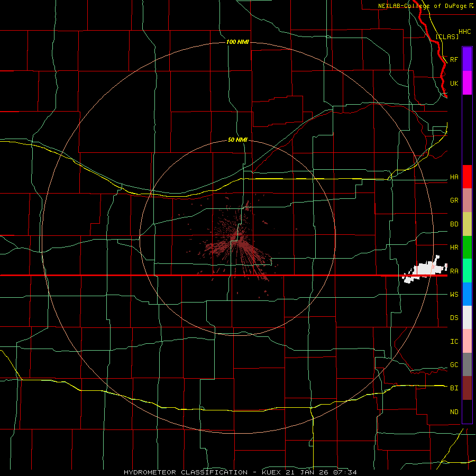Pick the white DS legend swatch
Image resolution: width=476 pixels, height=476 pixels.
tap(467, 317)
